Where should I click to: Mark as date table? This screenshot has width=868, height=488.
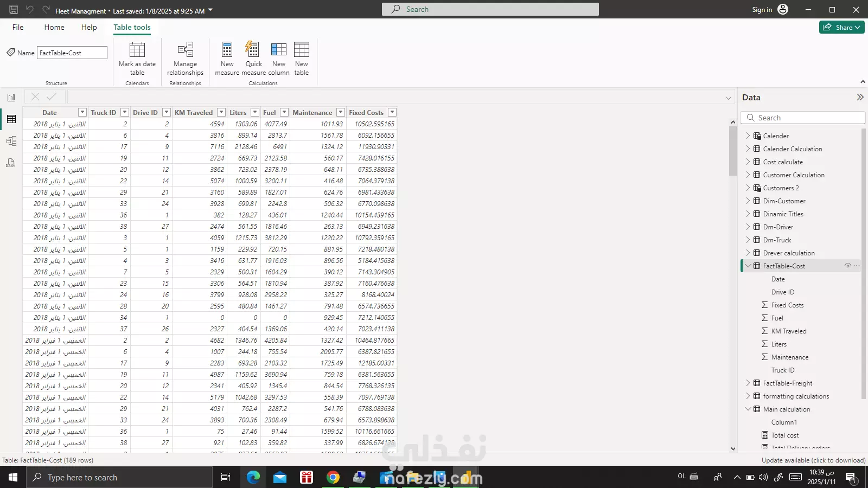click(137, 59)
